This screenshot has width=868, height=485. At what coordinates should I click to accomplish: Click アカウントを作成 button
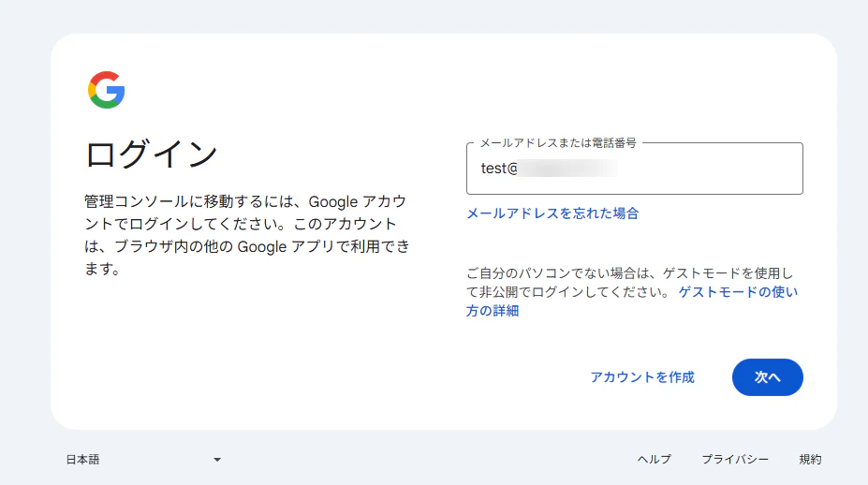coord(642,377)
